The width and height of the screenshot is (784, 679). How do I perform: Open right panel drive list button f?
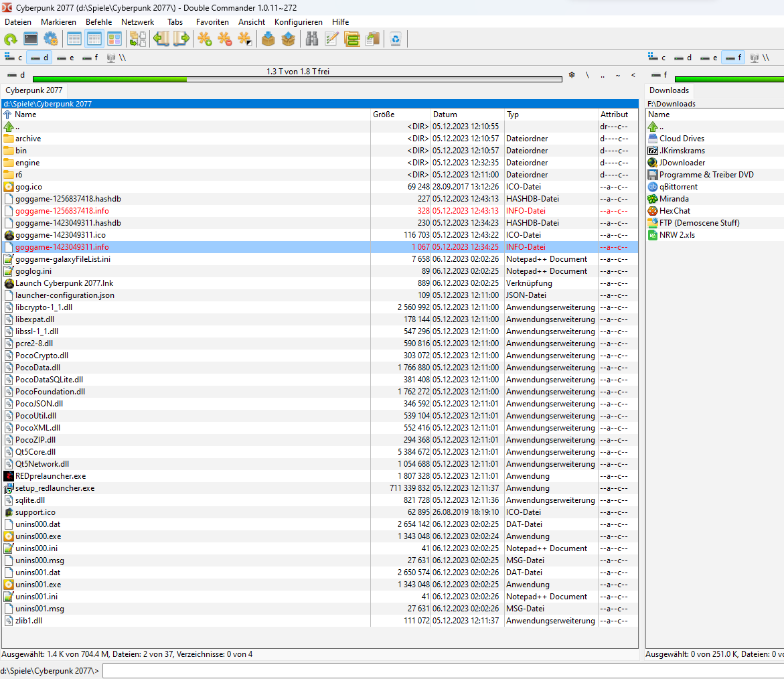659,75
